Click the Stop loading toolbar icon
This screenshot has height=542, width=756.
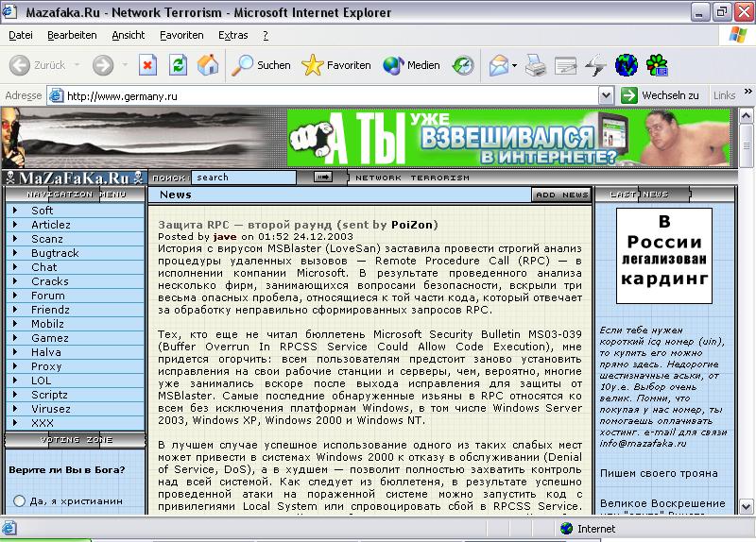[147, 65]
